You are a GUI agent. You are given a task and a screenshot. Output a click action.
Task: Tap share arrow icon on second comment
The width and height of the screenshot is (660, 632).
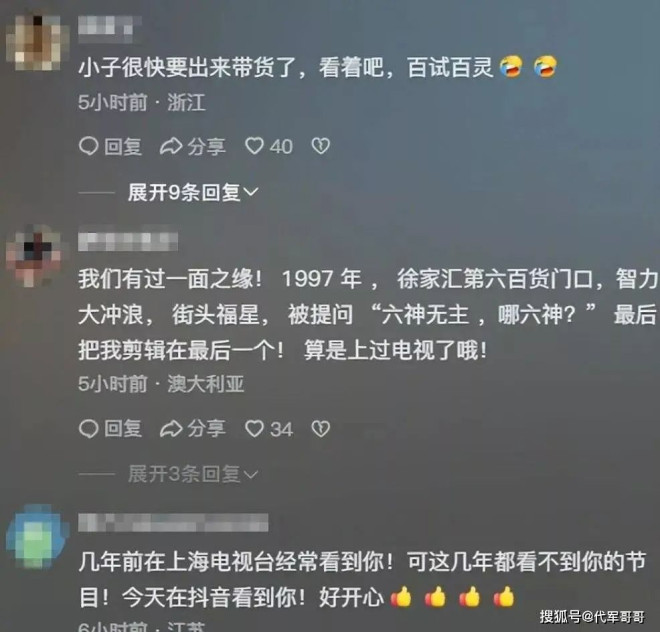[171, 429]
